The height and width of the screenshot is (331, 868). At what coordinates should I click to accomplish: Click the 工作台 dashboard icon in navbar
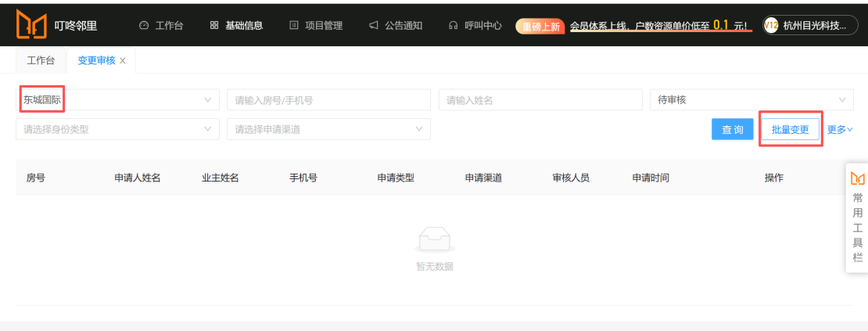[x=143, y=26]
